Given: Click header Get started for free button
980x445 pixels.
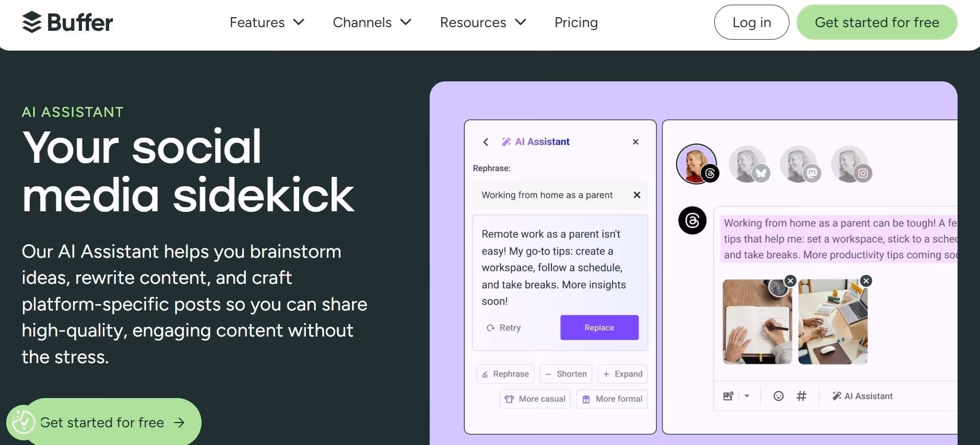Looking at the screenshot, I should coord(877,22).
